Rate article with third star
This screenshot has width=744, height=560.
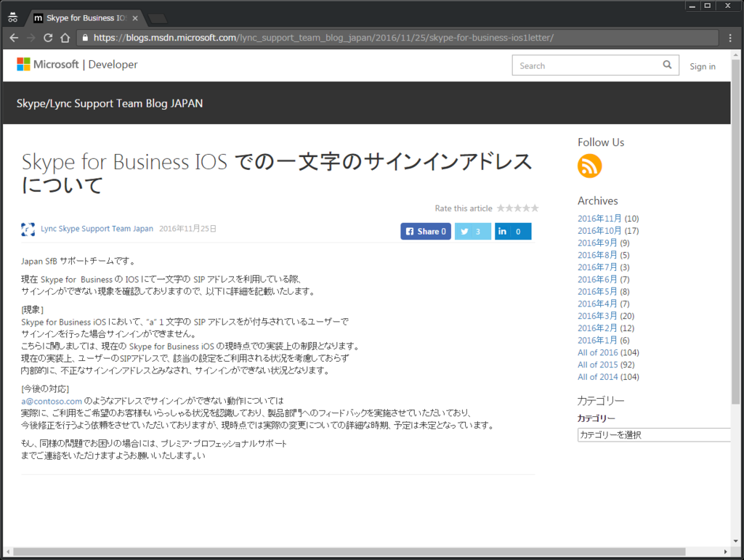pyautogui.click(x=517, y=208)
